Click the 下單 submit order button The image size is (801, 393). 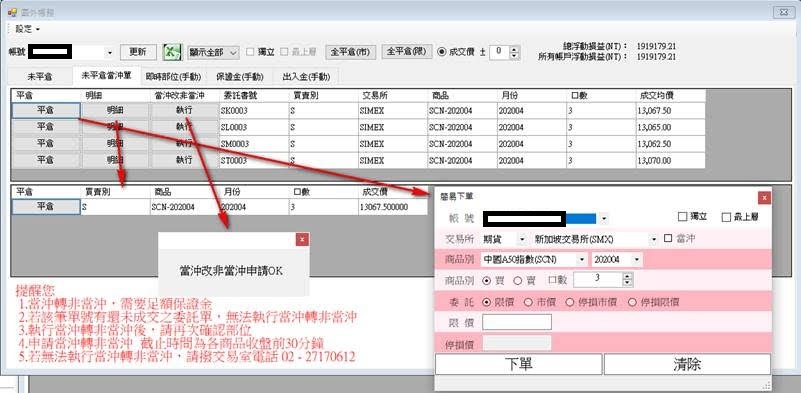519,364
